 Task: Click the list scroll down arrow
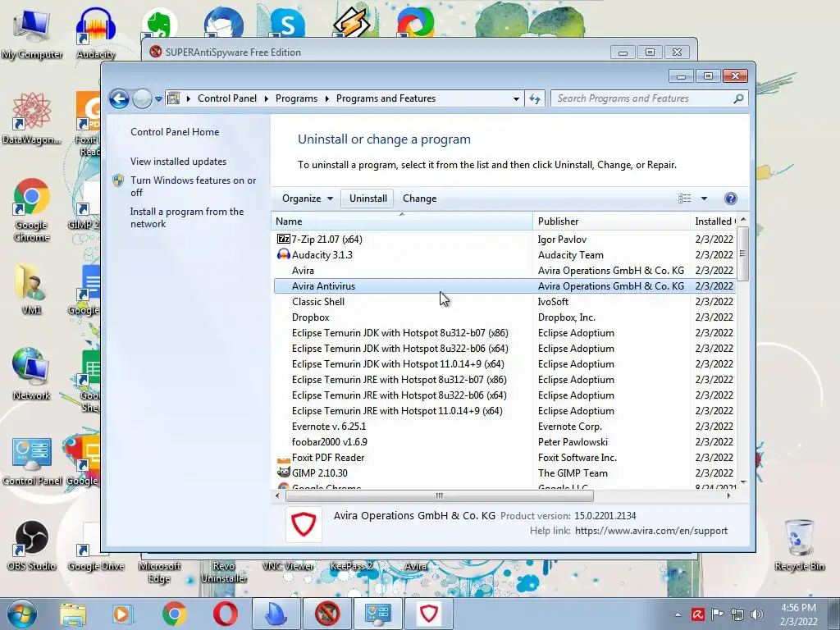742,482
